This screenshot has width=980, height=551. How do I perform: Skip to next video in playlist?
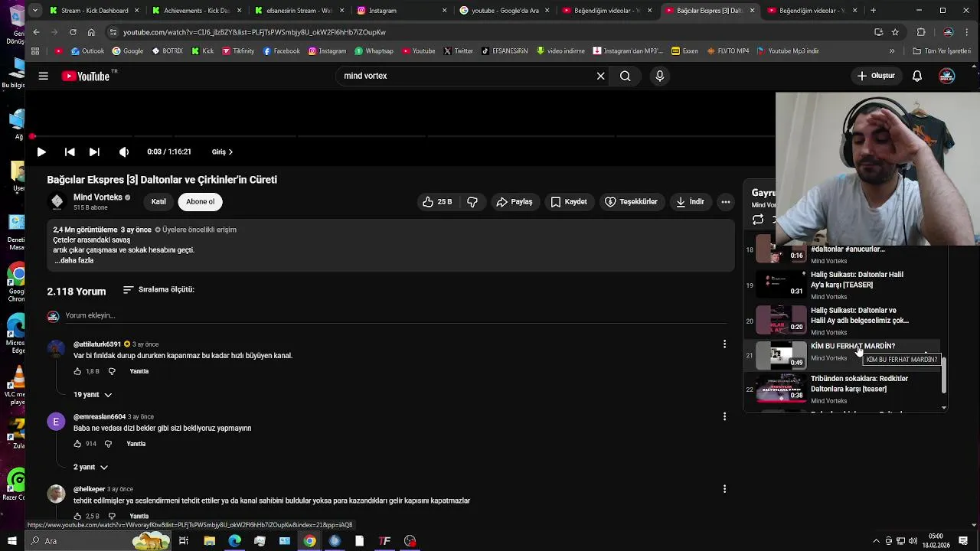click(x=94, y=152)
